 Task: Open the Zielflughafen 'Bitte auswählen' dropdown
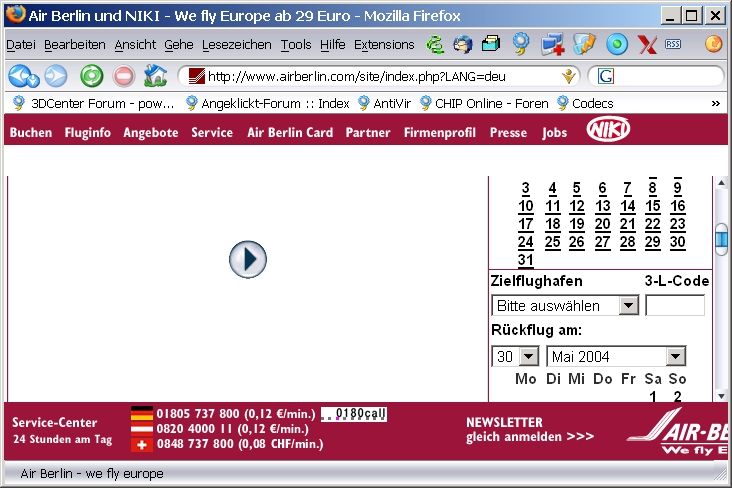click(565, 306)
